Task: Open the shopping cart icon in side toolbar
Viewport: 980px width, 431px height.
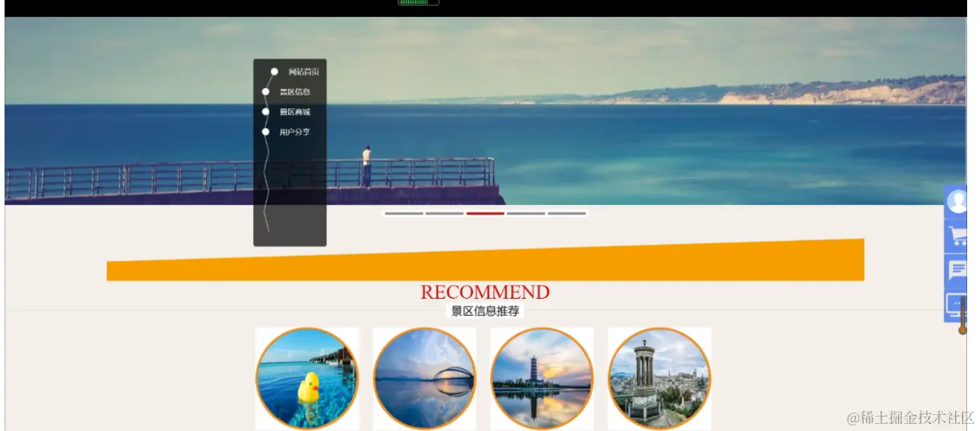Action: [956, 236]
